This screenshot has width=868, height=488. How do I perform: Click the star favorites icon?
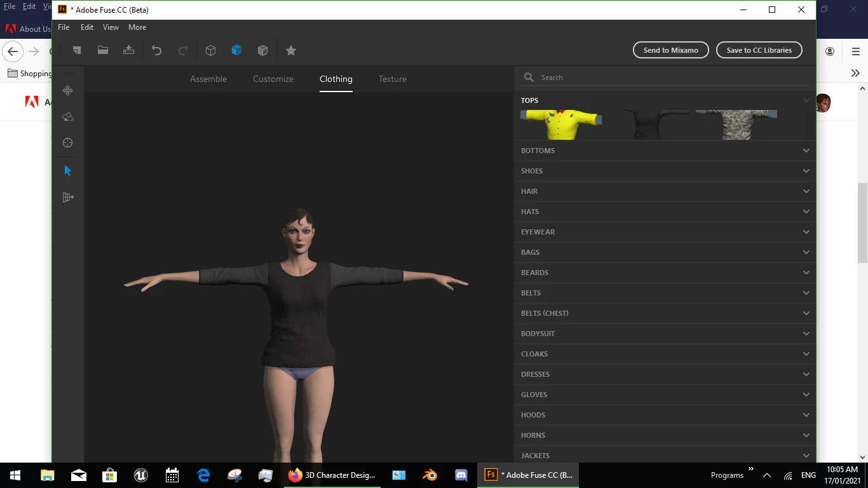tap(291, 50)
